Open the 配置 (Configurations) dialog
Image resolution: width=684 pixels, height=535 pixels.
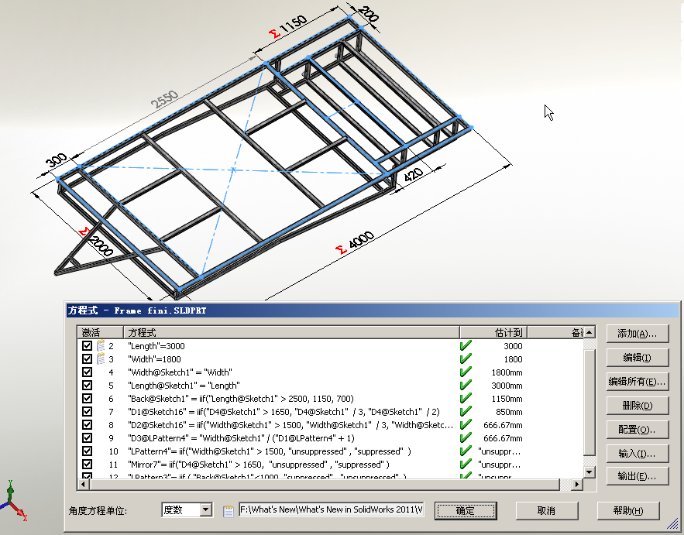[637, 429]
